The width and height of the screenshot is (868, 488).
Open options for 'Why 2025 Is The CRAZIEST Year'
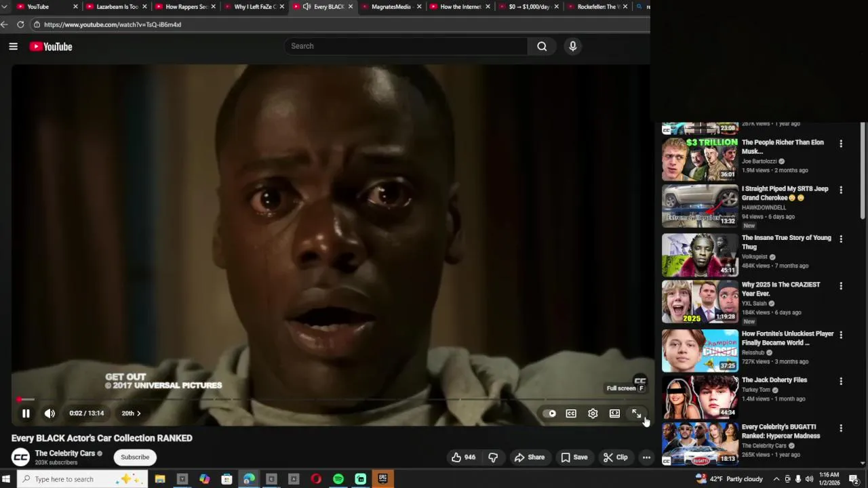pyautogui.click(x=841, y=286)
